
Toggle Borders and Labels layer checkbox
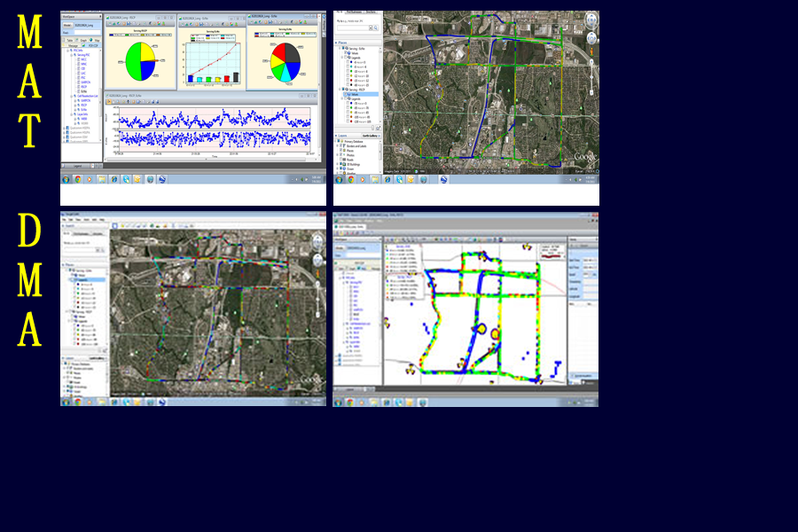point(343,146)
